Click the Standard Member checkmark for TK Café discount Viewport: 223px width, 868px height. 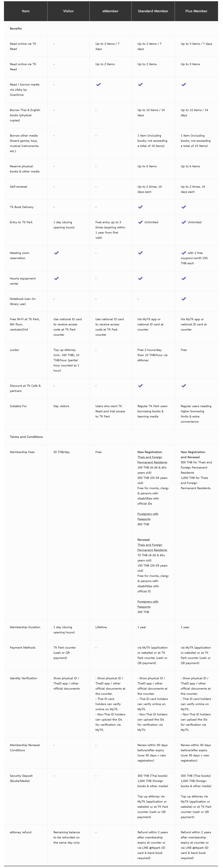click(x=140, y=386)
